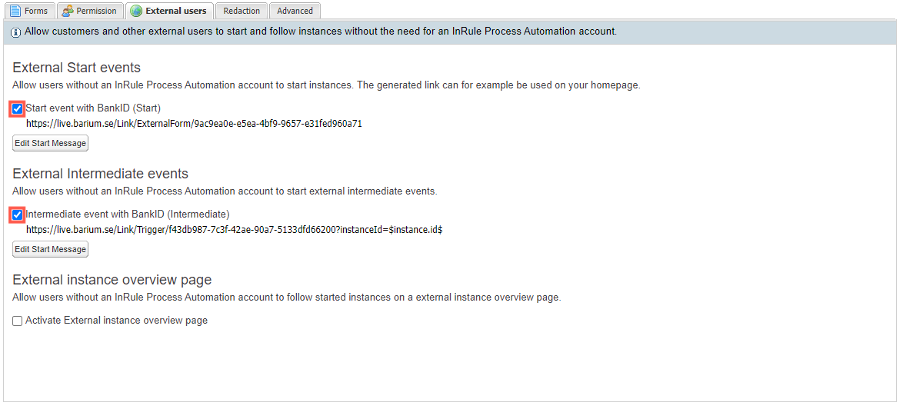This screenshot has height=410, width=904.
Task: Click the External instance overview page heading
Action: point(112,279)
